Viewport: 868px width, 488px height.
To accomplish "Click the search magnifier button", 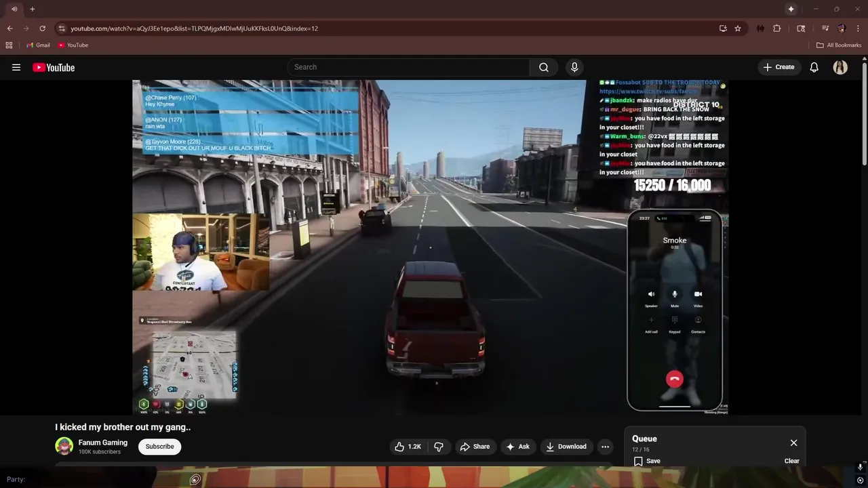I will click(544, 67).
